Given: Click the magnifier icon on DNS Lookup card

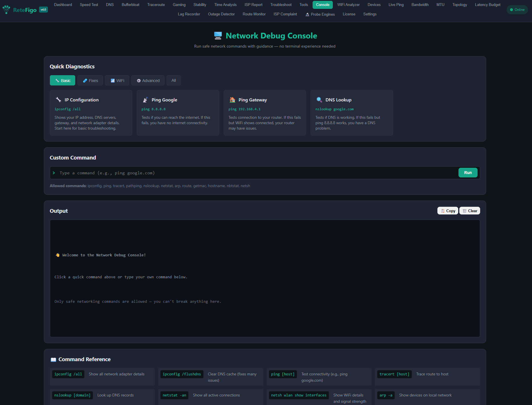Looking at the screenshot, I should pyautogui.click(x=319, y=99).
